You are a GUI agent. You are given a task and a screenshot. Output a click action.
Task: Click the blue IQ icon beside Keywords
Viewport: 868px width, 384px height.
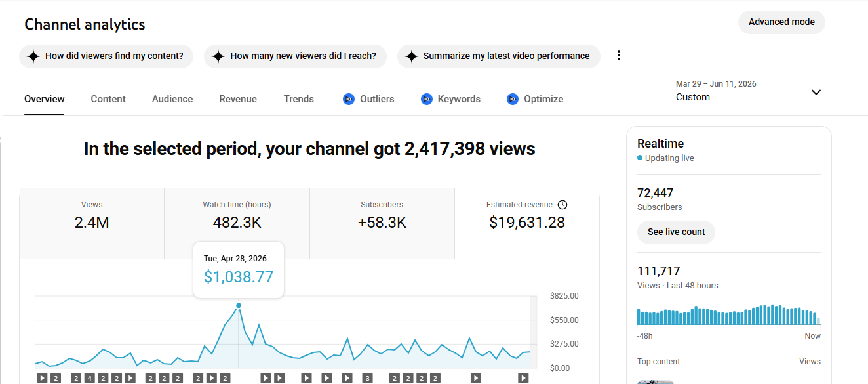pos(427,99)
